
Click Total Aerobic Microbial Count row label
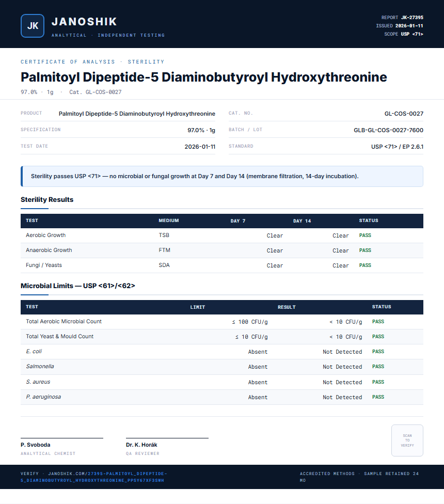pos(64,321)
